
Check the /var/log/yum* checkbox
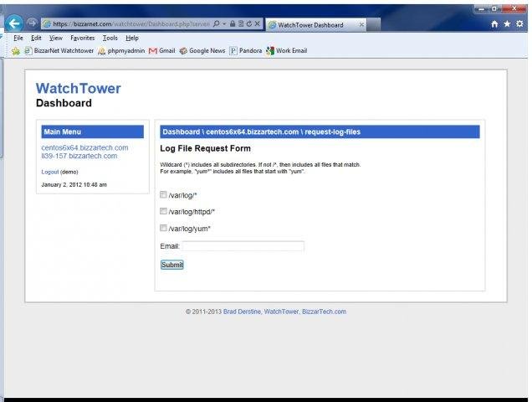[164, 228]
